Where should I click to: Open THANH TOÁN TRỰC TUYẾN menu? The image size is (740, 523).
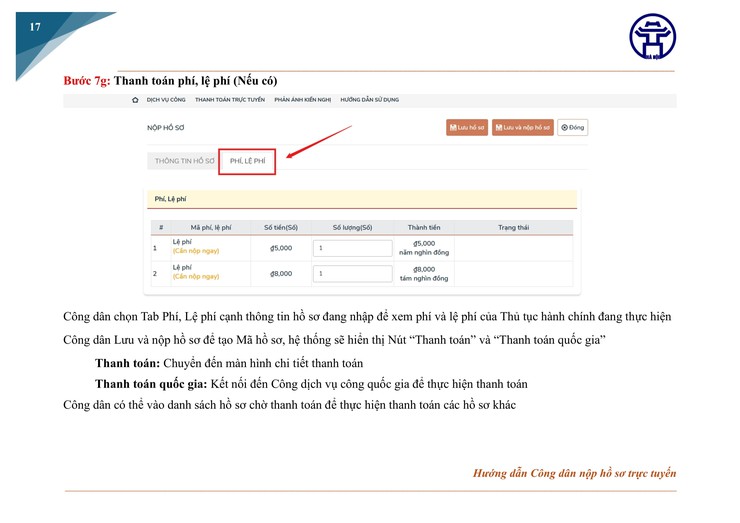tap(230, 100)
